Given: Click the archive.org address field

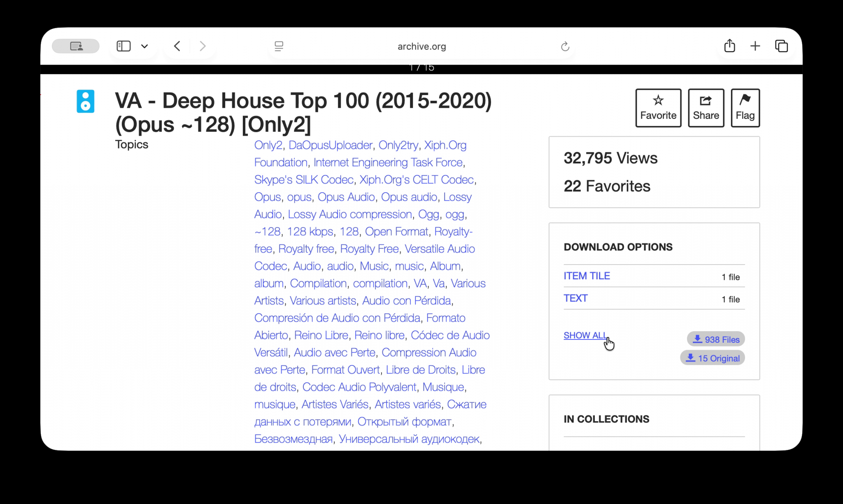Looking at the screenshot, I should 421,46.
